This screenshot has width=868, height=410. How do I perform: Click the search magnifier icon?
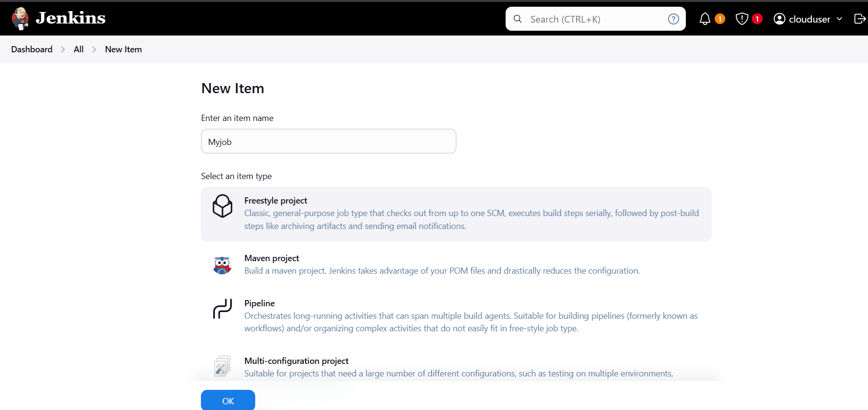(518, 19)
